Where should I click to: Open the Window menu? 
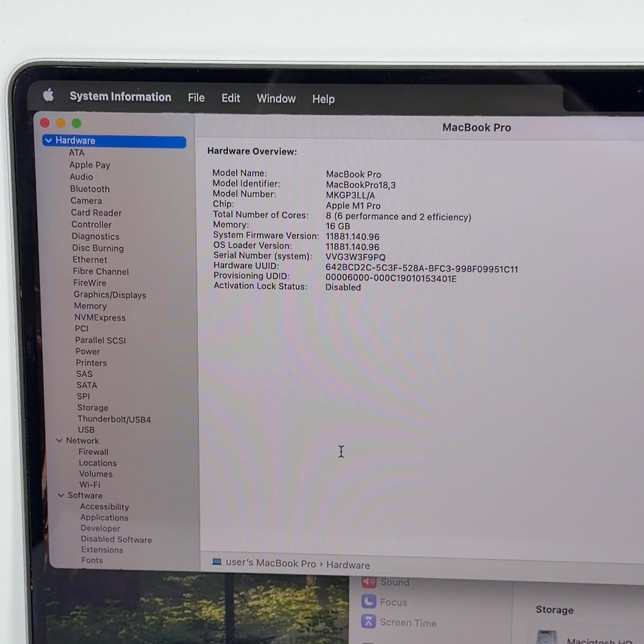(276, 99)
